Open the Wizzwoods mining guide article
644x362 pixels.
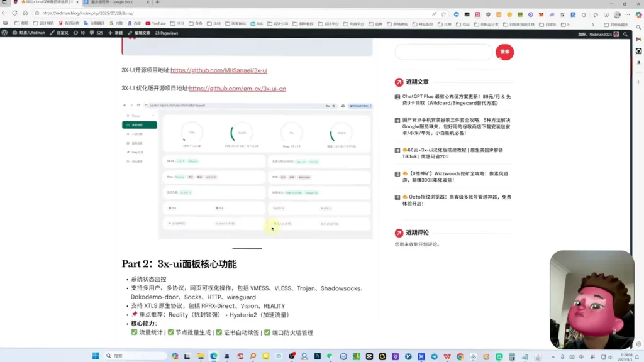pyautogui.click(x=455, y=177)
